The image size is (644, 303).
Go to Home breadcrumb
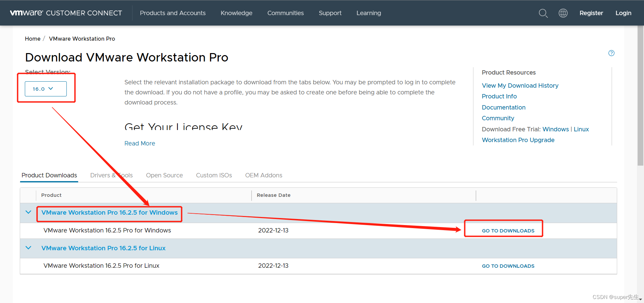[x=33, y=39]
